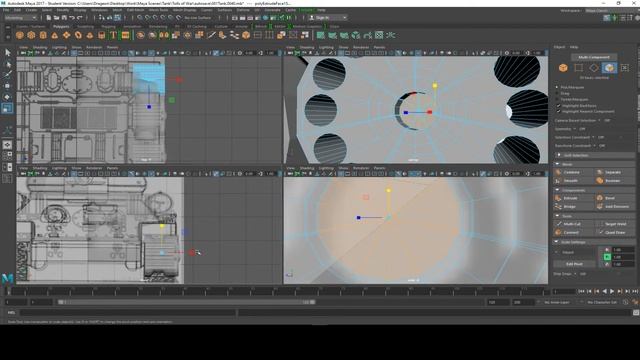This screenshot has height=360, width=640.
Task: Click the Smooth mesh button
Action: click(572, 180)
